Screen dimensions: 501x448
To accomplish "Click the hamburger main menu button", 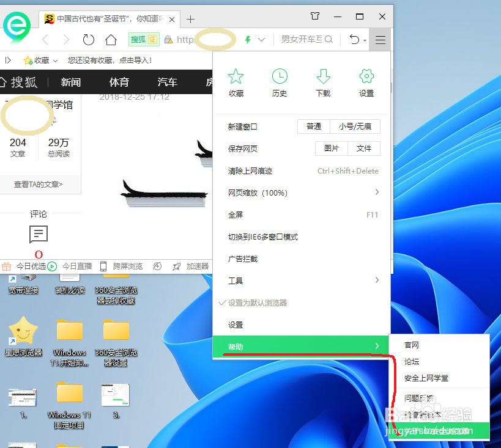I will click(x=380, y=40).
